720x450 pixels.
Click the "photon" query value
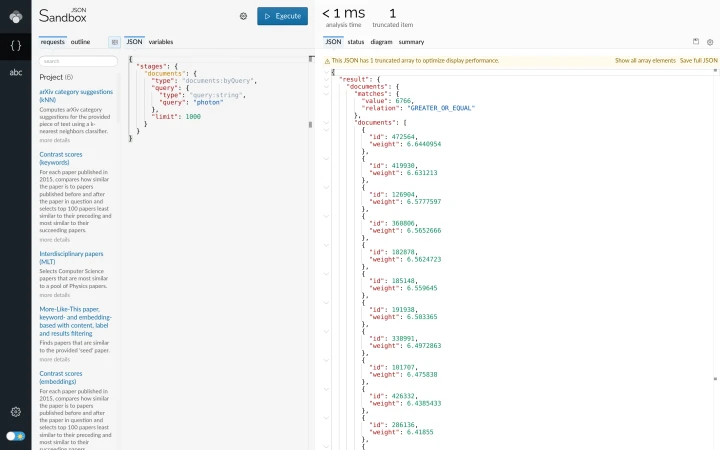[208, 102]
